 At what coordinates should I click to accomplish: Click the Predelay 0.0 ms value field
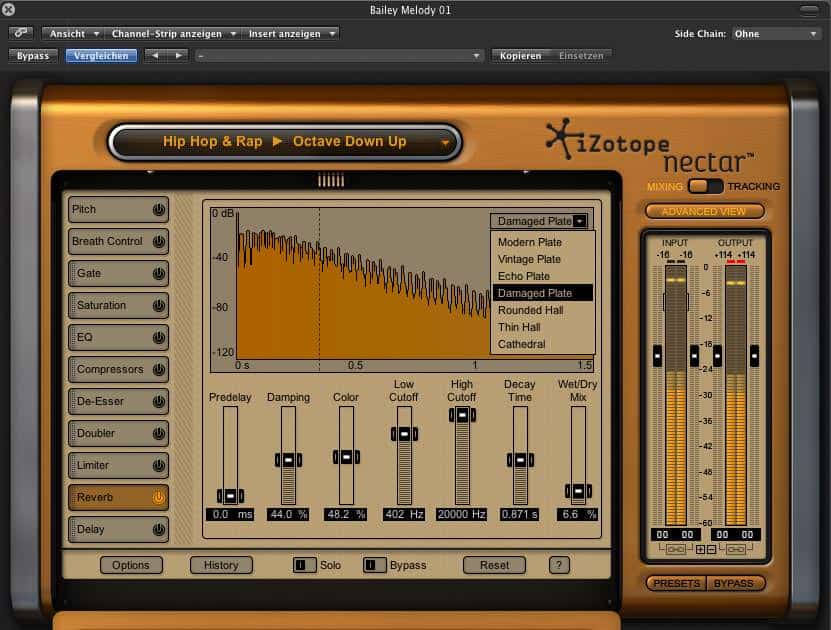click(x=230, y=514)
